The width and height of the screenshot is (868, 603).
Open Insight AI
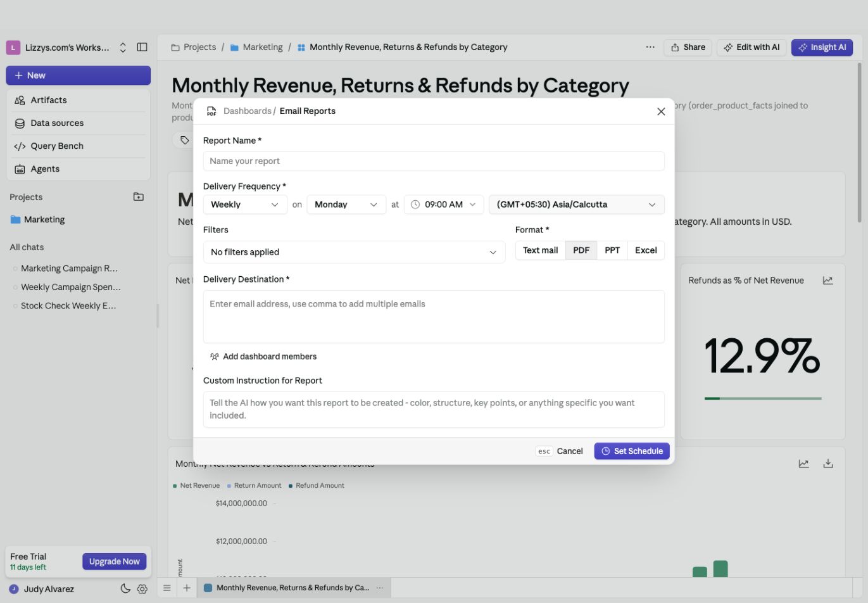click(822, 48)
